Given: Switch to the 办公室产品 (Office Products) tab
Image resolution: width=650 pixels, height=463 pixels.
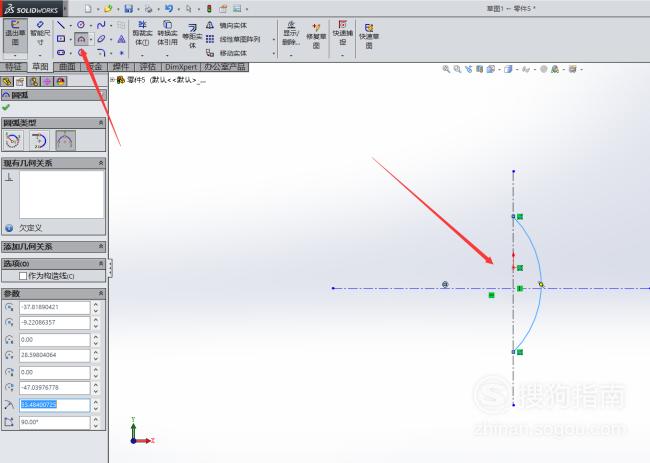Looking at the screenshot, I should pos(225,67).
